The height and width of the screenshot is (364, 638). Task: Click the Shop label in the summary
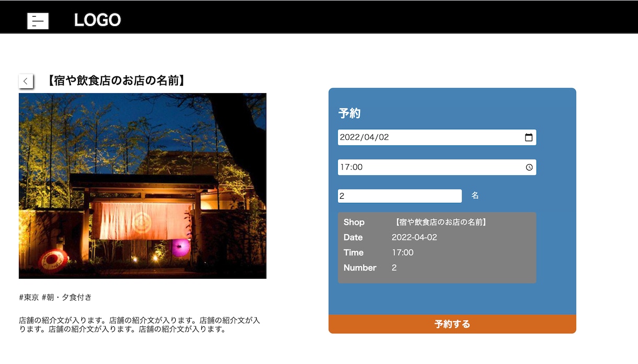click(354, 222)
